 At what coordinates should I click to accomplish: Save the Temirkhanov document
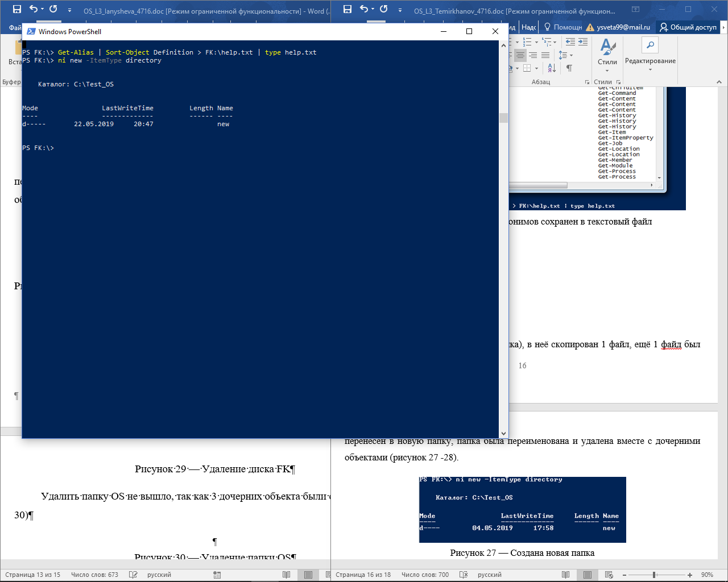click(348, 9)
